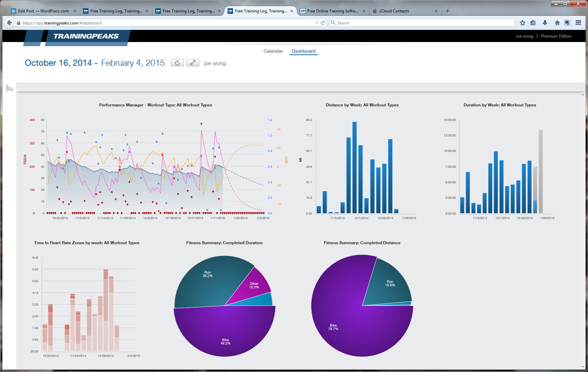Image resolution: width=588 pixels, height=372 pixels.
Task: Click the Premium Edition link
Action: [x=556, y=36]
